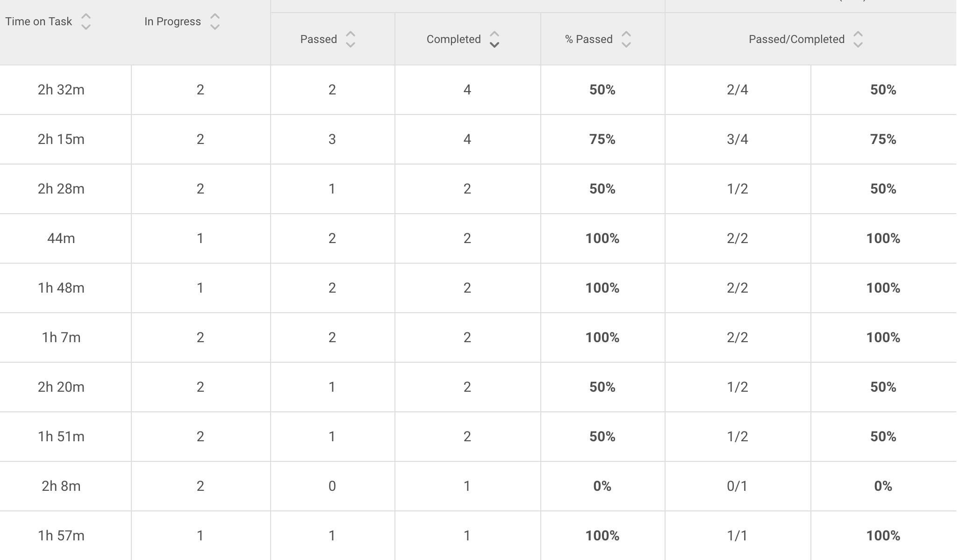The width and height of the screenshot is (960, 560).
Task: Click the 1h 7m time cell
Action: [61, 337]
